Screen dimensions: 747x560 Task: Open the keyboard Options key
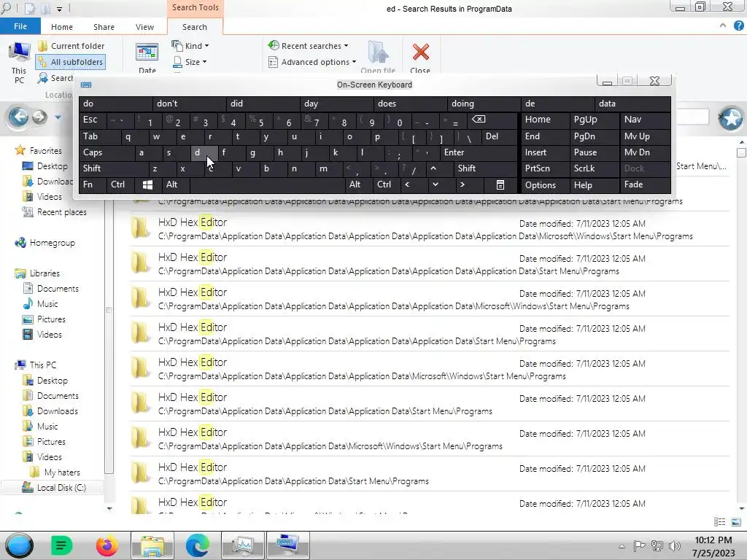545,184
